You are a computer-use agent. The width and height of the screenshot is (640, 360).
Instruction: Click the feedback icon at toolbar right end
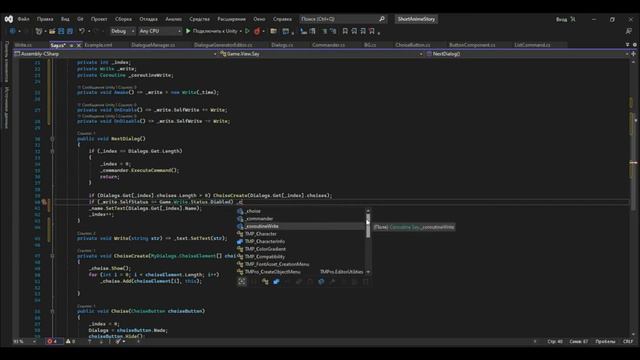pos(629,31)
